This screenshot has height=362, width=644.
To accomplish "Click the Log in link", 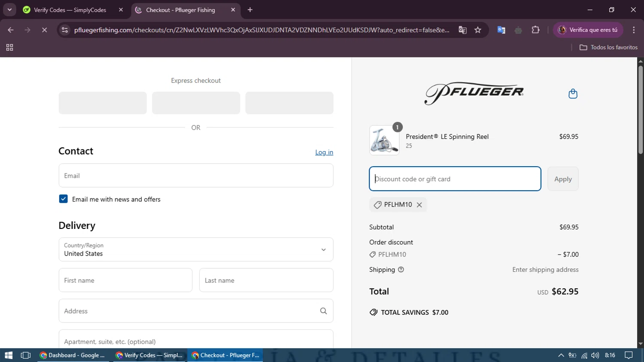I will click(x=324, y=152).
